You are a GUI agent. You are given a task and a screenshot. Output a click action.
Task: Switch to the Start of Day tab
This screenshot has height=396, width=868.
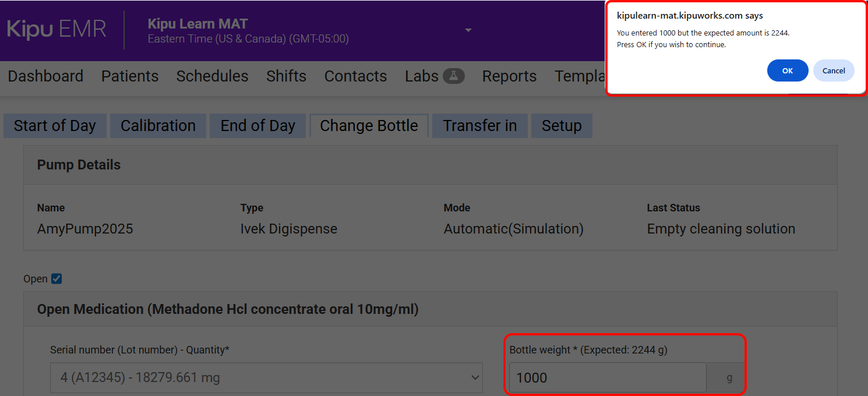click(55, 126)
